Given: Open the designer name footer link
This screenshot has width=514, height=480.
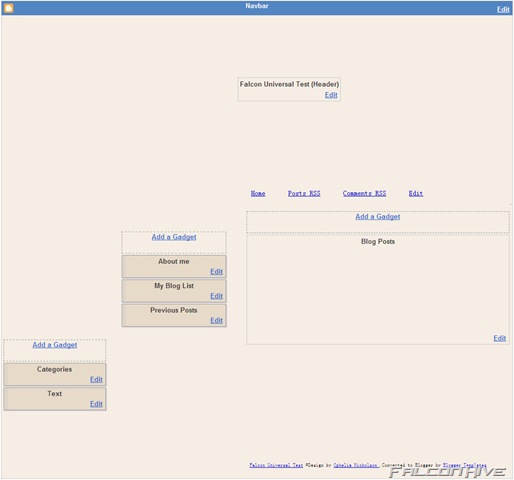Looking at the screenshot, I should pos(356,465).
